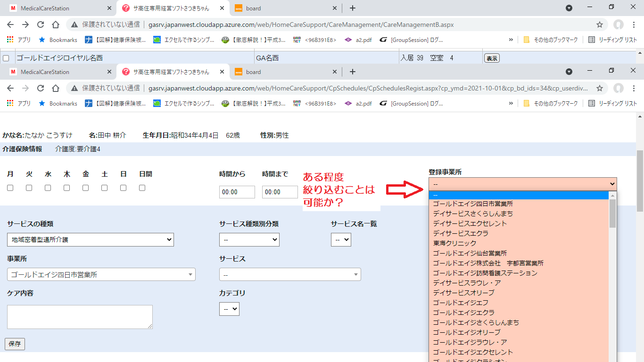Click the profile avatar in the CareManagementB window
The height and width of the screenshot is (362, 644).
[619, 25]
